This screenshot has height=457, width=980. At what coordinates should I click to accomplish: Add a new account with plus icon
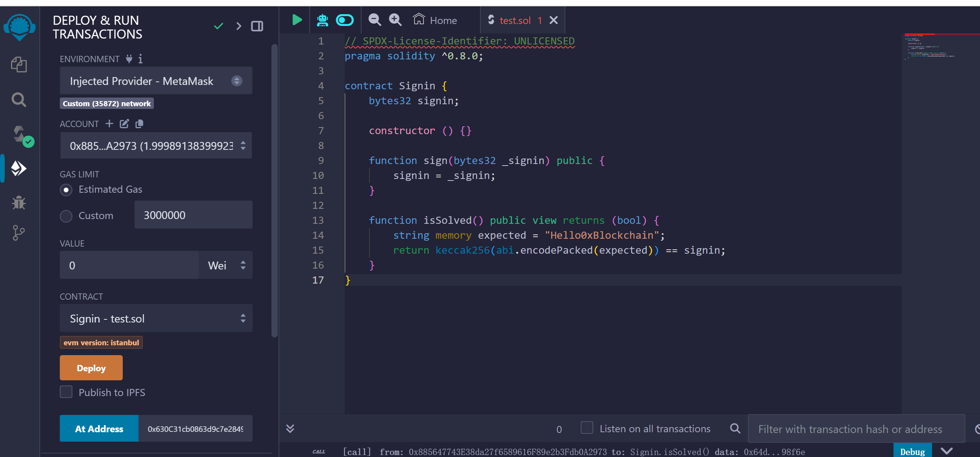point(109,124)
